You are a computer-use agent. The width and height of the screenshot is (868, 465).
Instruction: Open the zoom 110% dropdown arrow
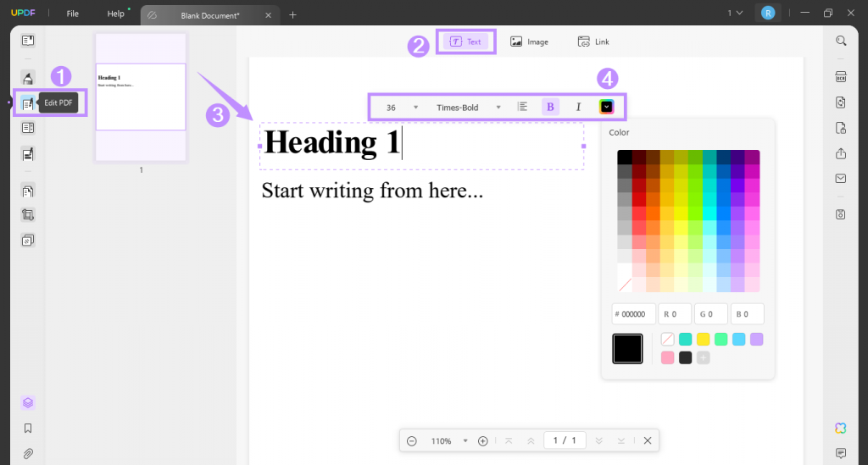coord(465,440)
